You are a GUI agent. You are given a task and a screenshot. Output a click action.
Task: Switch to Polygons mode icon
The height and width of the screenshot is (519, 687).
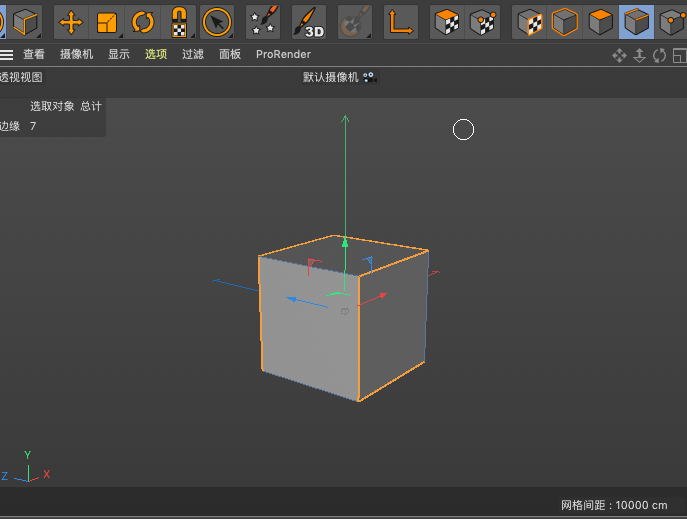pos(600,22)
